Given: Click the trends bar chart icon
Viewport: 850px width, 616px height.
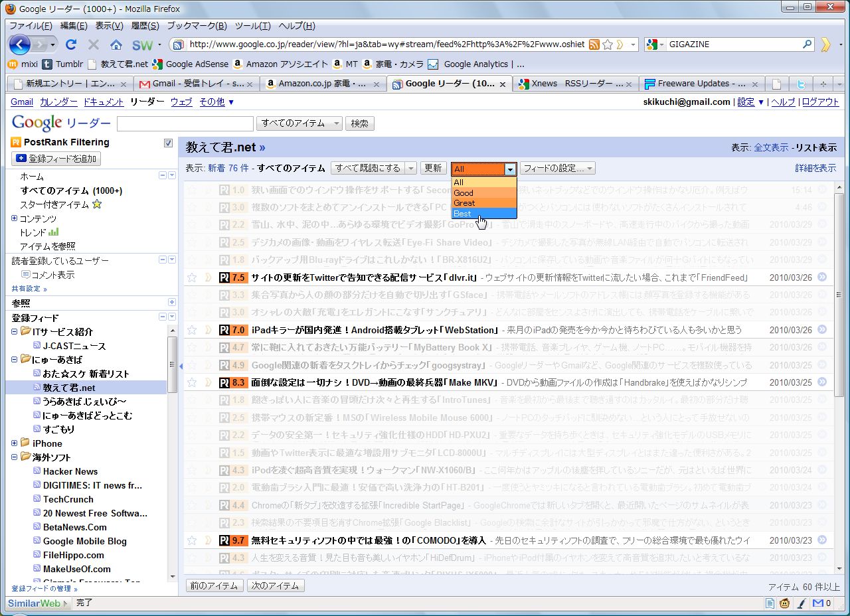Looking at the screenshot, I should click(54, 232).
